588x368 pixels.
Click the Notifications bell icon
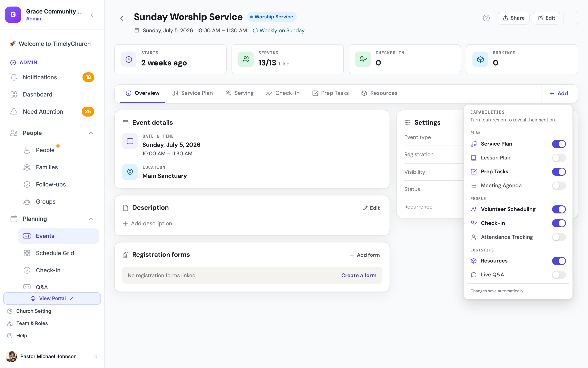[14, 77]
